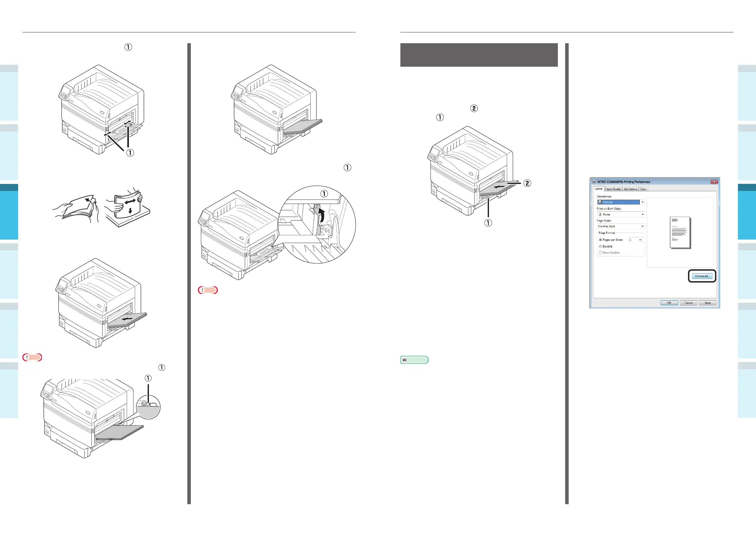756x535 pixels.
Task: Select the Pages per Sheet radio button
Action: coord(600,240)
